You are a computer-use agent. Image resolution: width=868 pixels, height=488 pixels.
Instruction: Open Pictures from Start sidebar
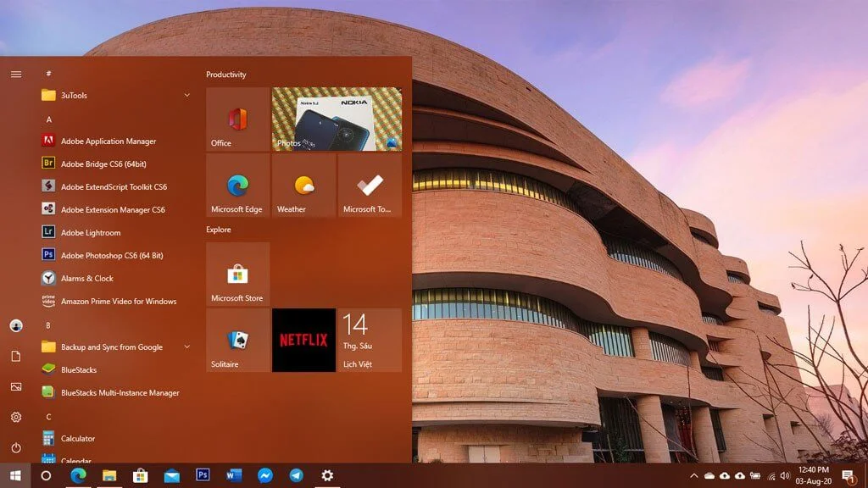[16, 386]
